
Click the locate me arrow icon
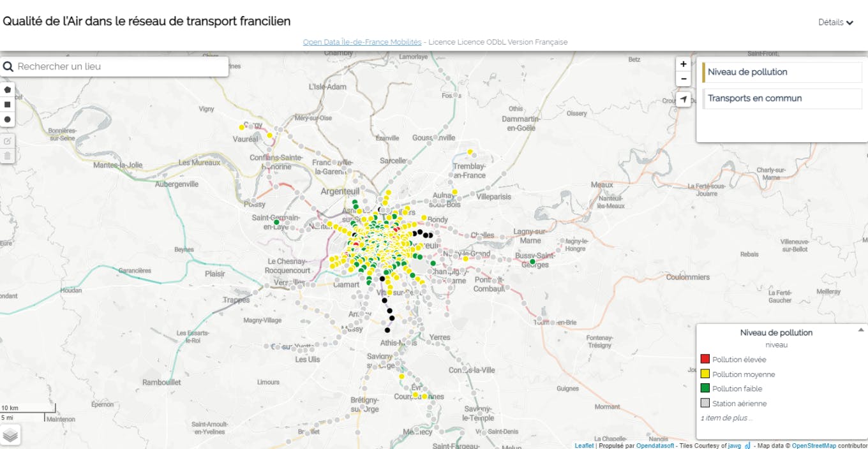pos(684,99)
